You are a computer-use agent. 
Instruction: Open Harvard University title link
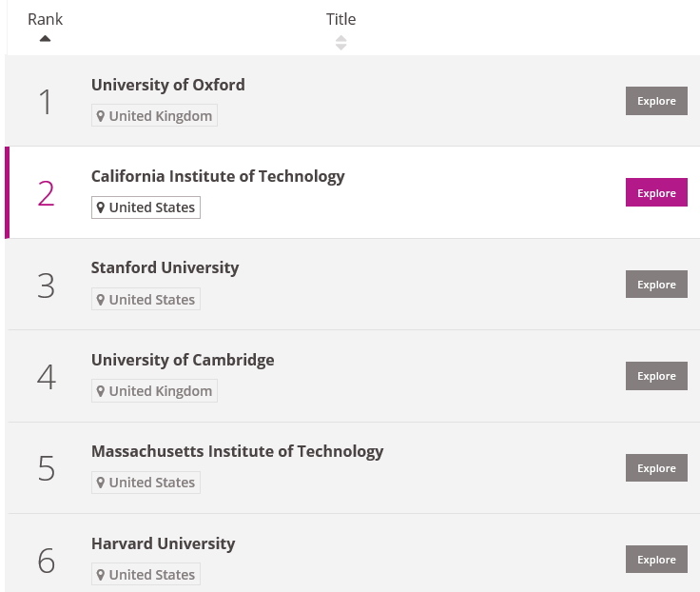click(x=163, y=543)
